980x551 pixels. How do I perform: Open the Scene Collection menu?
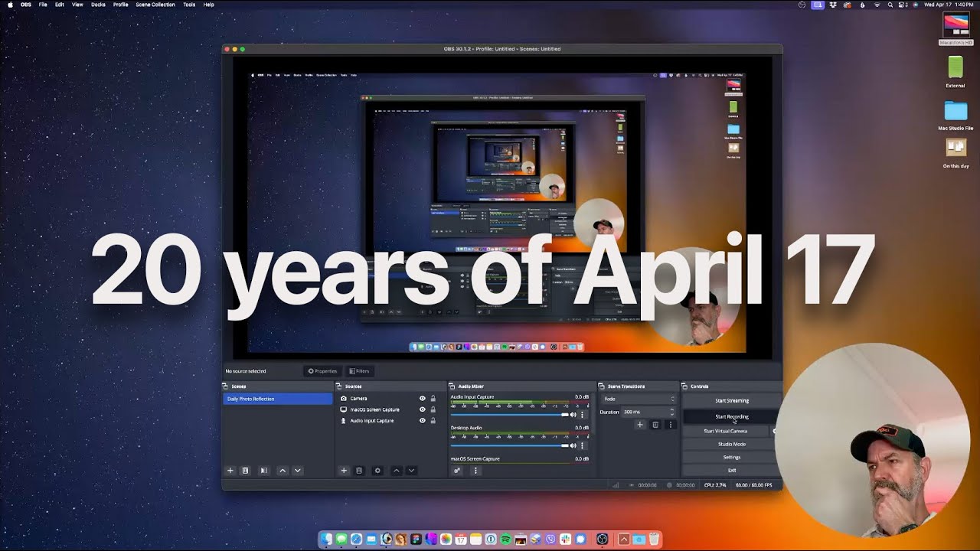pyautogui.click(x=155, y=5)
